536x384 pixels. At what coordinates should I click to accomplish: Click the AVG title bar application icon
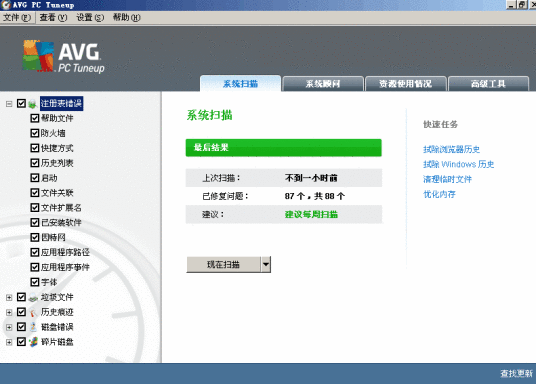(6, 5)
